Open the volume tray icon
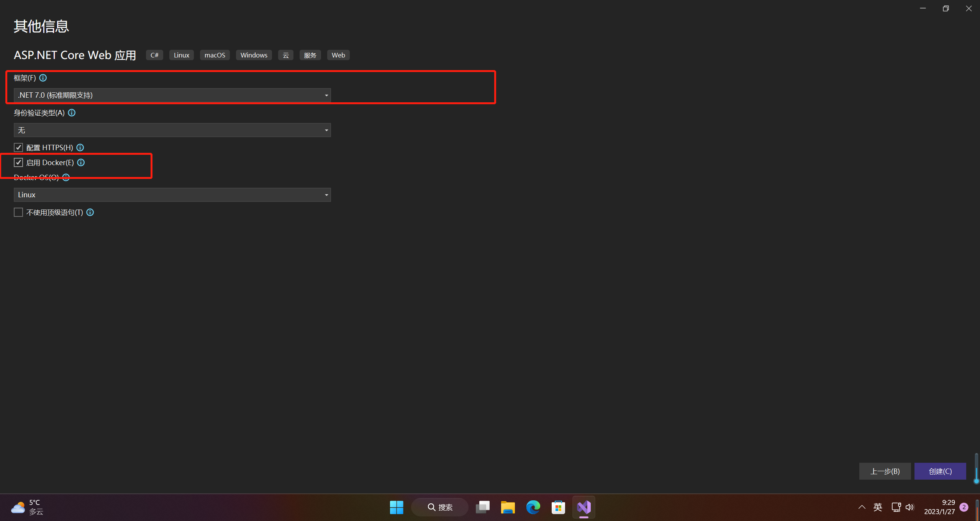 (910, 507)
